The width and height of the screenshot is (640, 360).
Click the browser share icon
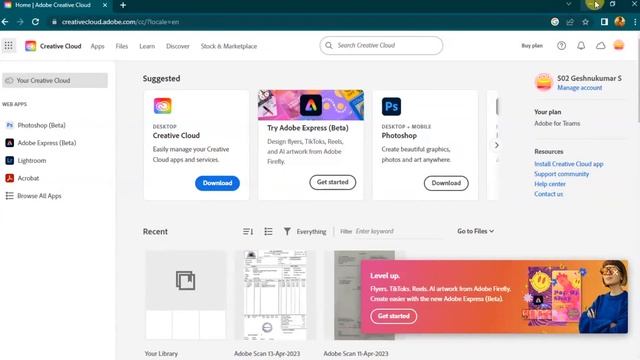(570, 22)
